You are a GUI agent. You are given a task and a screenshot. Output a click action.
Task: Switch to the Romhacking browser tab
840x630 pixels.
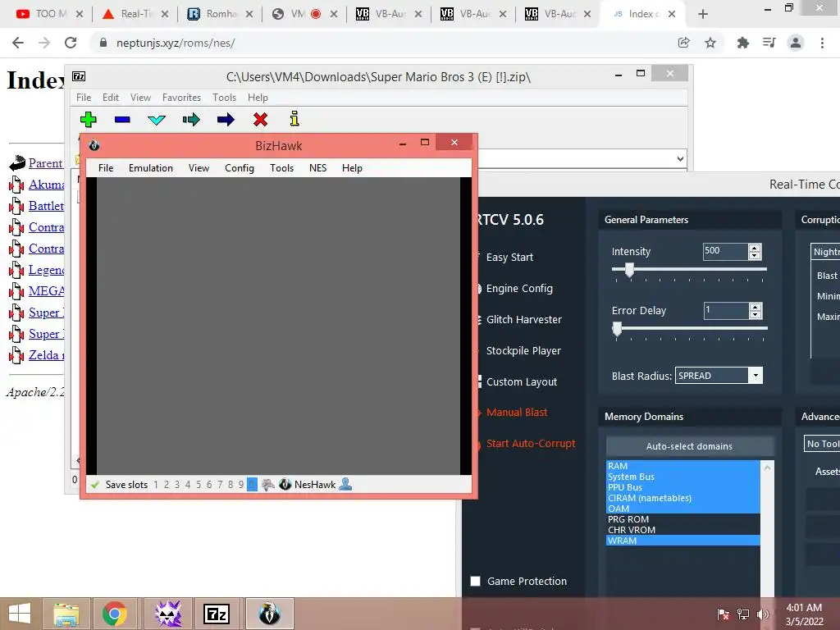220,14
